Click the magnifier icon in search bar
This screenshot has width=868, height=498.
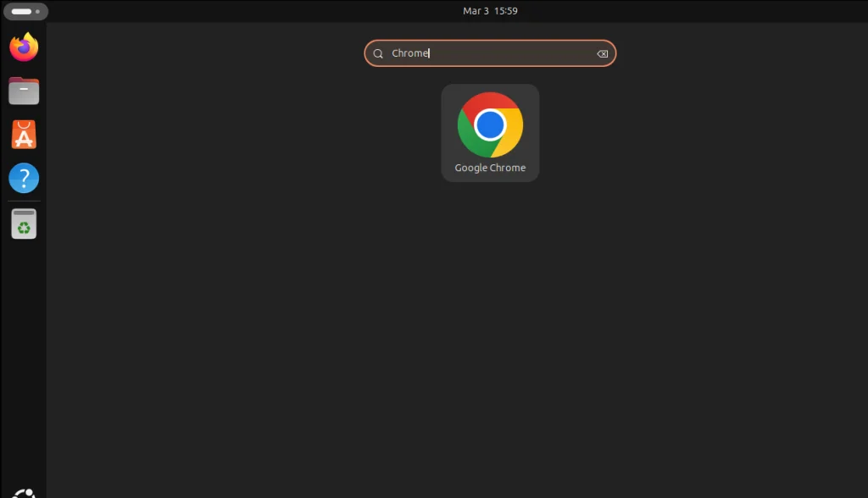[378, 53]
